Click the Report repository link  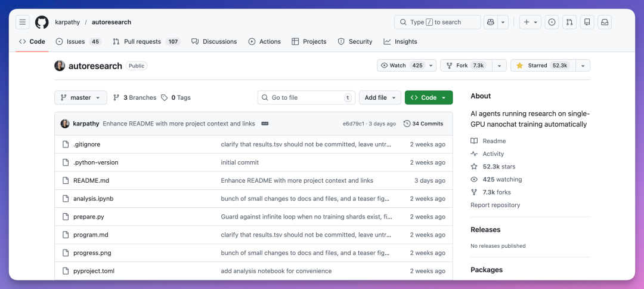click(496, 205)
